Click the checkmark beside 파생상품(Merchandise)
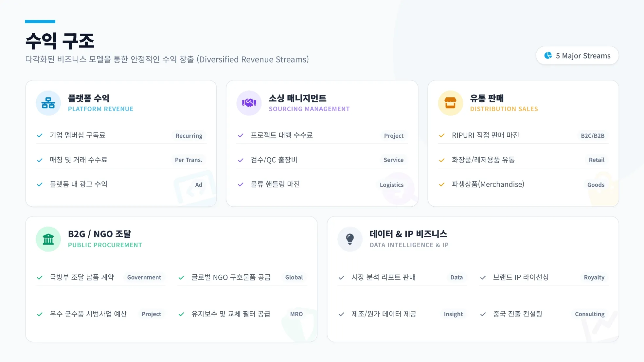Screen dimensions: 644x362 442,184
